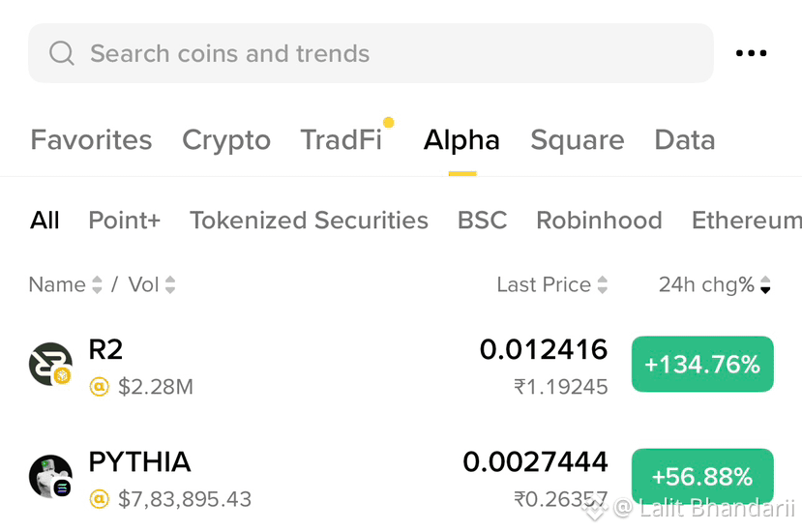Switch to the Favorites tab
The width and height of the screenshot is (802, 532).
pyautogui.click(x=91, y=139)
